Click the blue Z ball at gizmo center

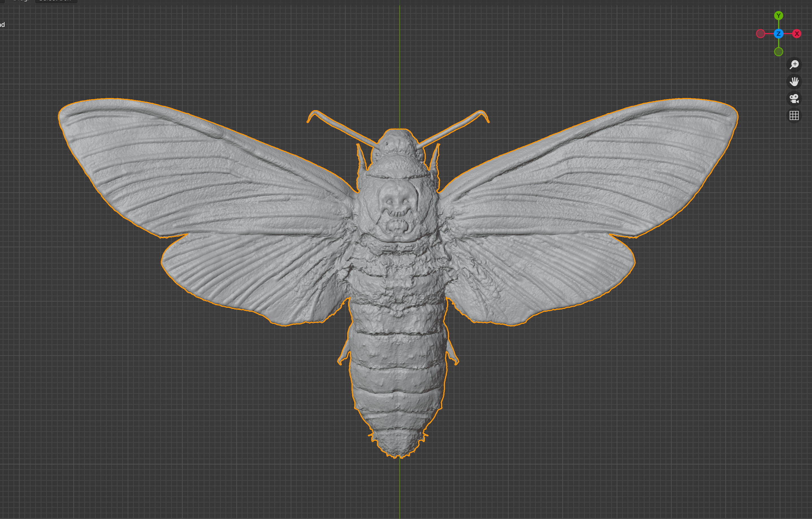[x=778, y=34]
